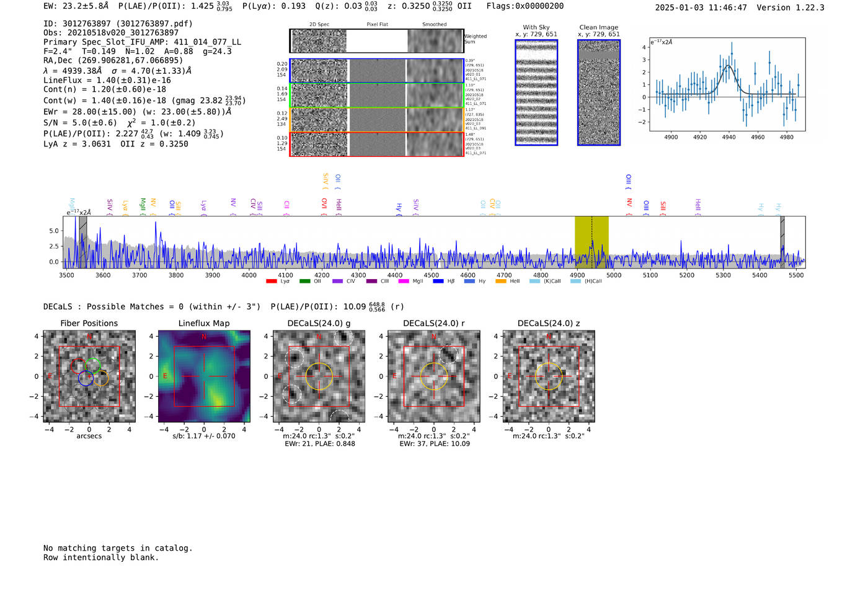The height and width of the screenshot is (591, 868).
Task: Click the MgII magenta legend swatch
Action: point(404,282)
